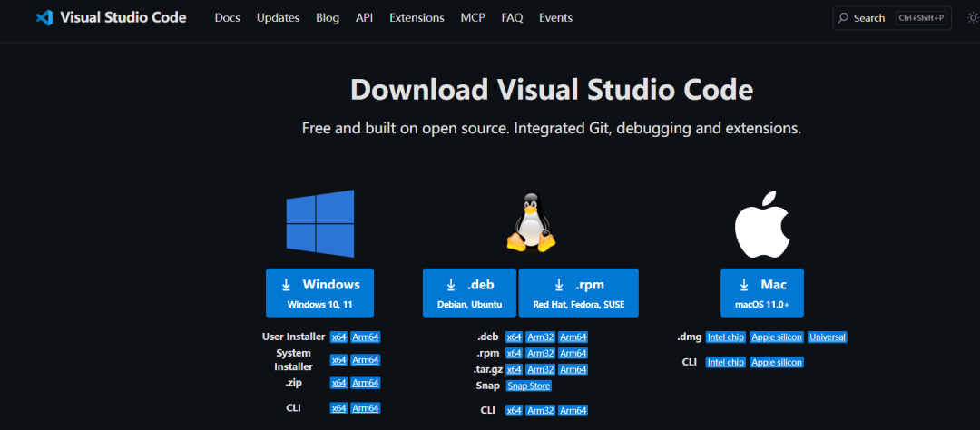Open the Updates page
This screenshot has height=430, width=980.
point(279,17)
